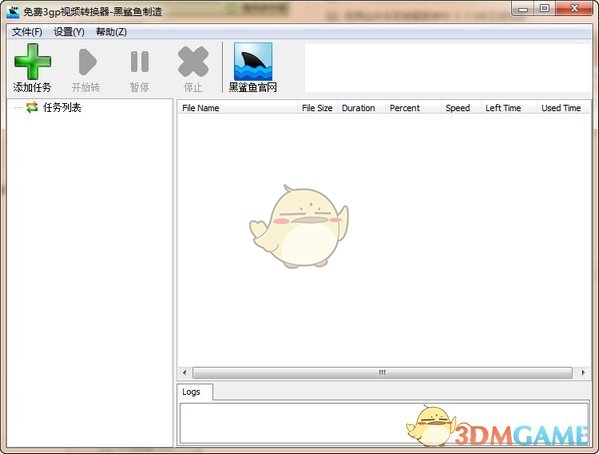Select the 任务列表 tree item
This screenshot has height=454, width=599.
pyautogui.click(x=62, y=108)
